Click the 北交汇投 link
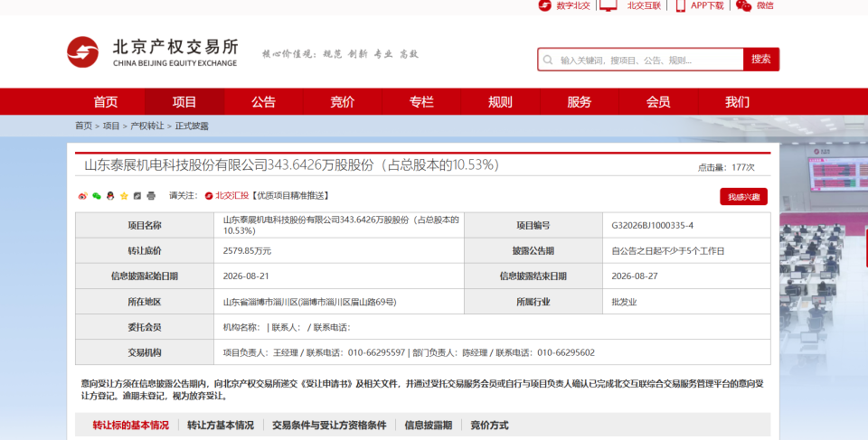 tap(232, 195)
